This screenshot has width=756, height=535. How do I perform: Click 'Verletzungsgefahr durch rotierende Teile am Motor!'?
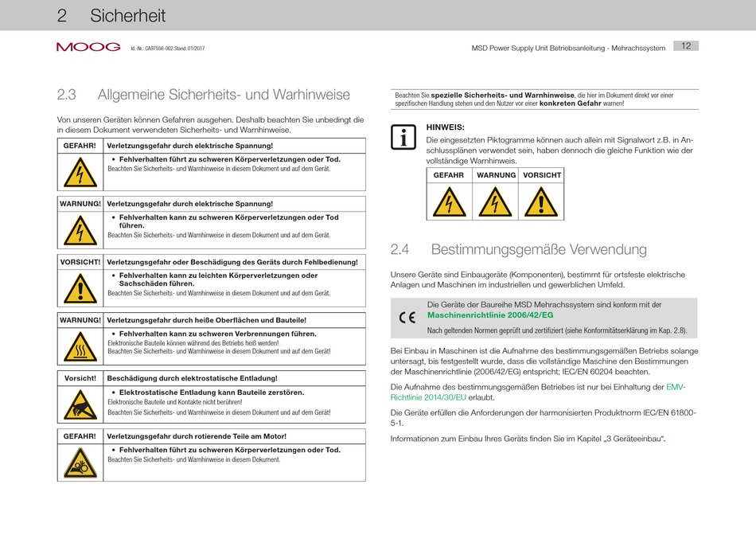pos(197,436)
